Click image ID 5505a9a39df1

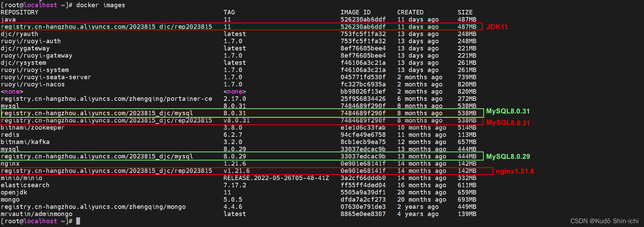click(363, 192)
